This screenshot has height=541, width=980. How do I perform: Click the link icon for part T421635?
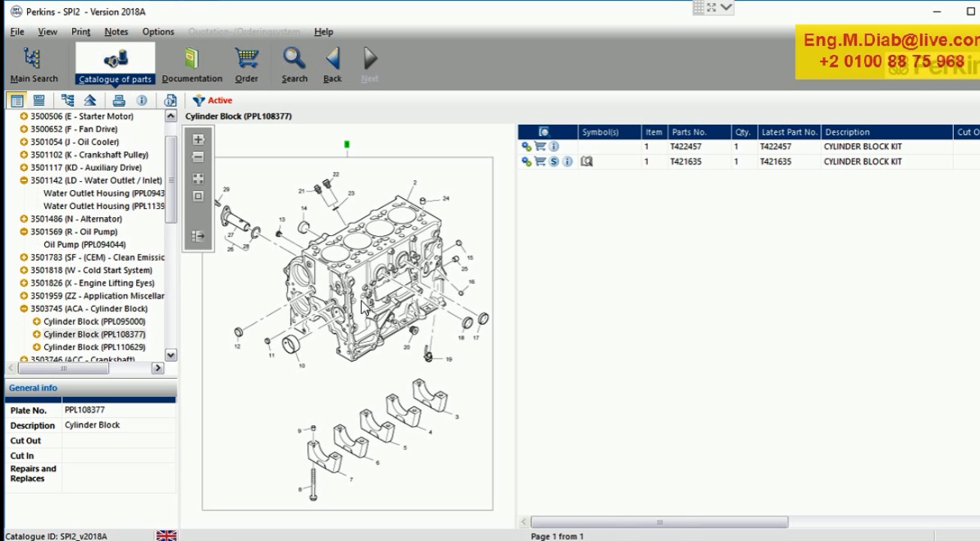[x=526, y=162]
